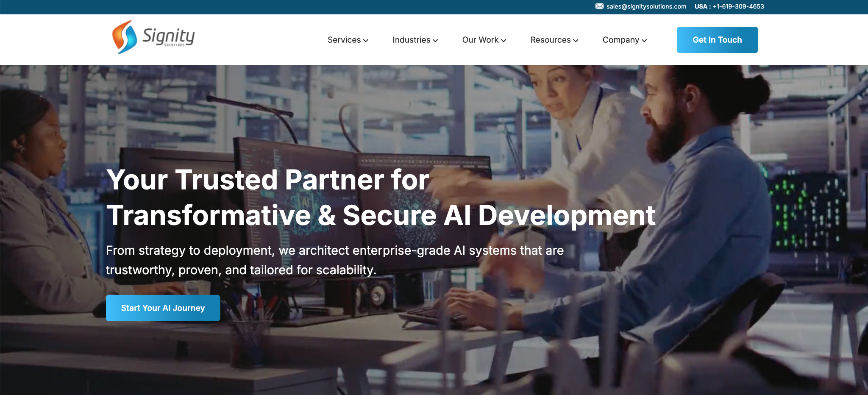Expand the Company chevron arrow
The height and width of the screenshot is (395, 868).
tap(644, 41)
